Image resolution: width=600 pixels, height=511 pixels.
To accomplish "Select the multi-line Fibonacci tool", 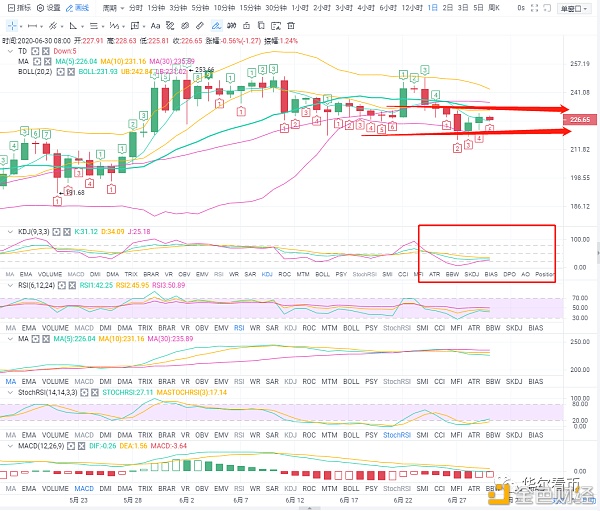I will pos(94,26).
